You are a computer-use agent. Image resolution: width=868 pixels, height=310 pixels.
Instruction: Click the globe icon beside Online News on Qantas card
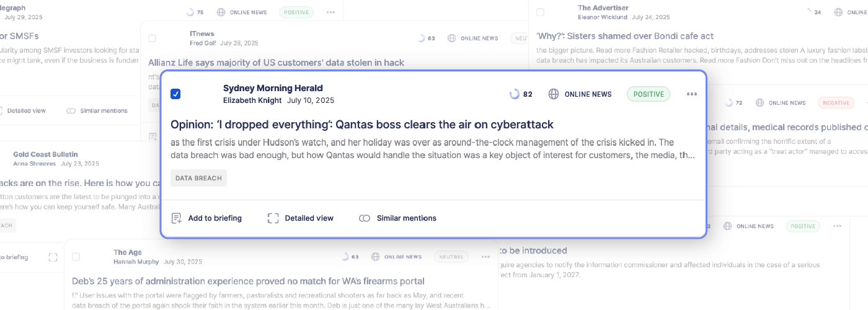click(554, 94)
